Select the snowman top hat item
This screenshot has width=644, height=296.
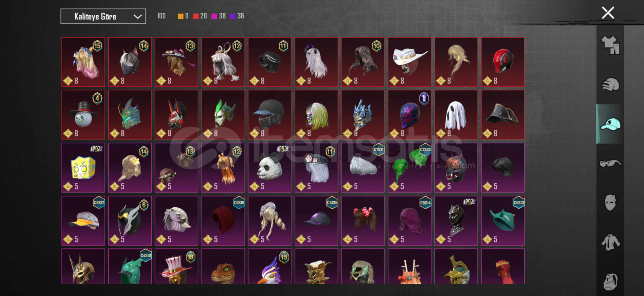pos(83,115)
